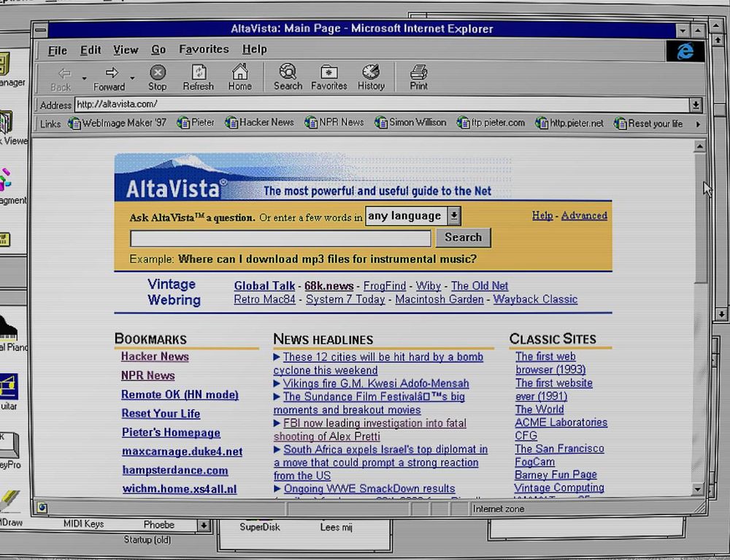The height and width of the screenshot is (560, 730).
Task: Open the 68k.news link
Action: click(328, 285)
